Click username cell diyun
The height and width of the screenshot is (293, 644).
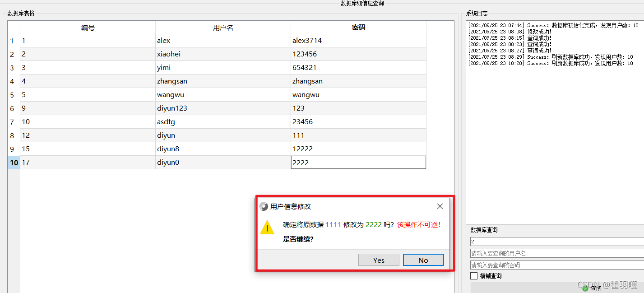(x=223, y=135)
